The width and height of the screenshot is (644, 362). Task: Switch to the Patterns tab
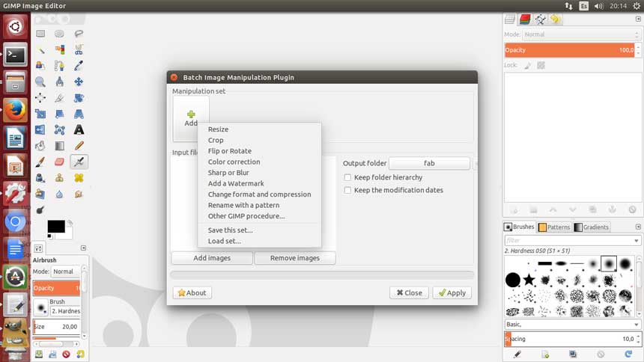click(554, 227)
